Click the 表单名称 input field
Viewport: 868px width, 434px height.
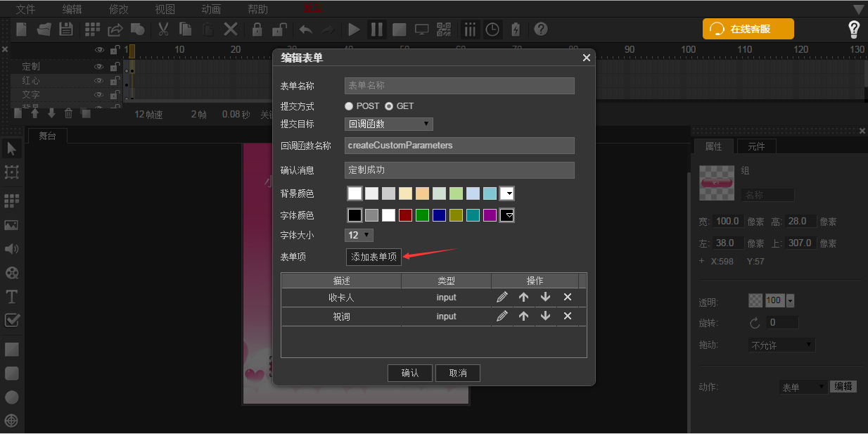click(x=459, y=85)
